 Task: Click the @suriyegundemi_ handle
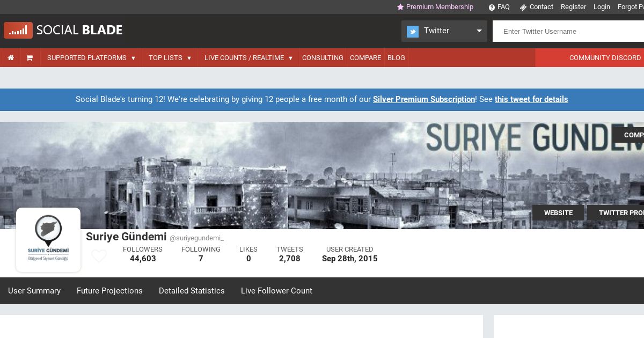point(196,238)
